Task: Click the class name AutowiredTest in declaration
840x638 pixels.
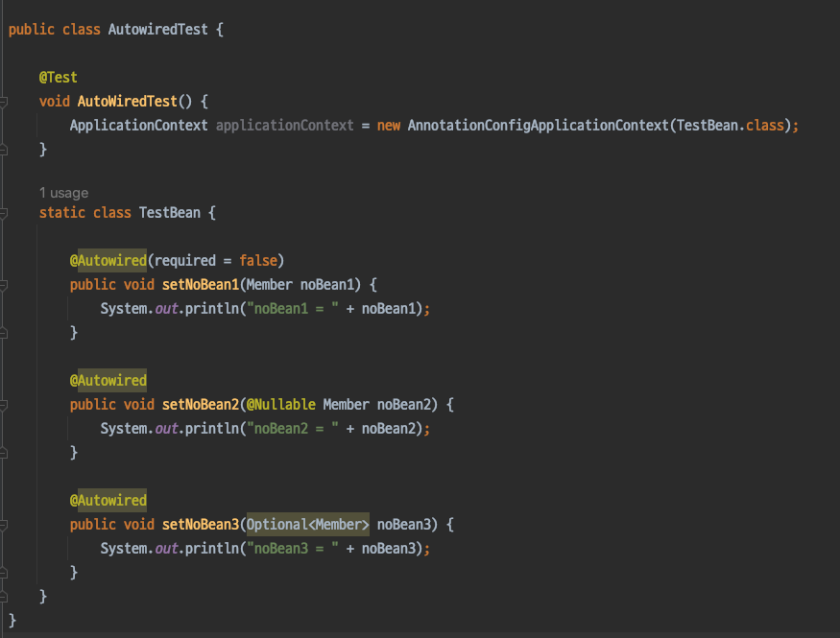Action: (158, 30)
